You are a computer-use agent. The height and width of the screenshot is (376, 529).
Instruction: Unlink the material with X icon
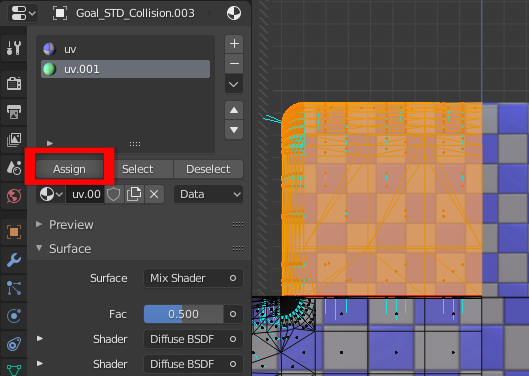pos(154,194)
